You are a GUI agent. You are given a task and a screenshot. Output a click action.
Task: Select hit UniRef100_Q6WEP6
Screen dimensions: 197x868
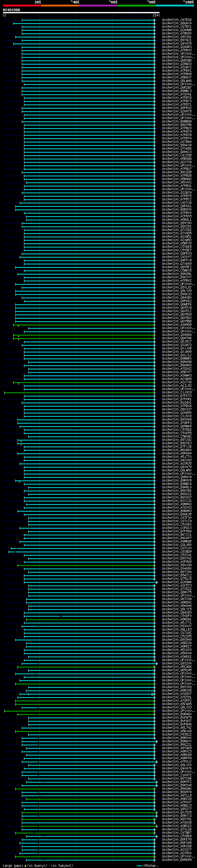[x=176, y=304]
